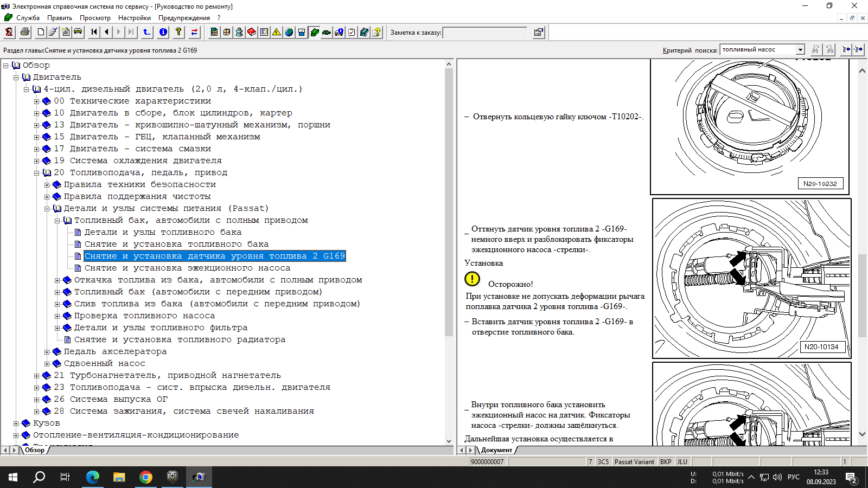Click the red book toolbar icon
The width and height of the screenshot is (868, 488).
click(252, 32)
